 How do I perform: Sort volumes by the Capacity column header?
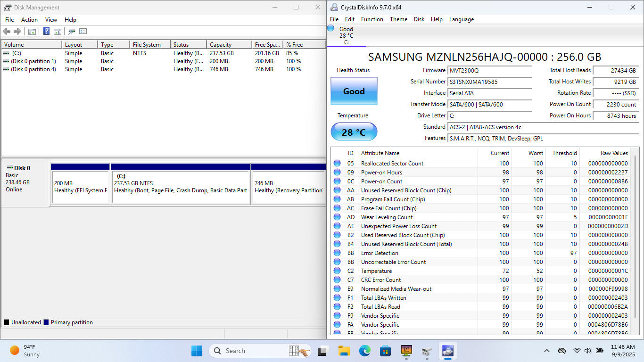point(229,45)
